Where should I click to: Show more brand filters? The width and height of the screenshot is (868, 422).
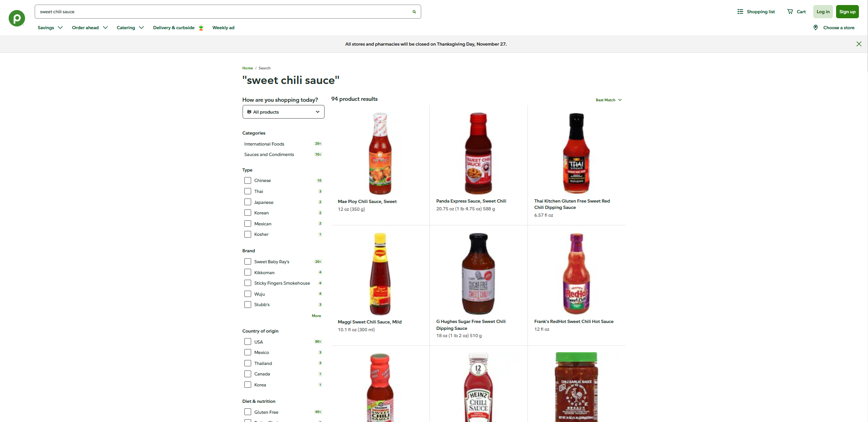point(316,316)
